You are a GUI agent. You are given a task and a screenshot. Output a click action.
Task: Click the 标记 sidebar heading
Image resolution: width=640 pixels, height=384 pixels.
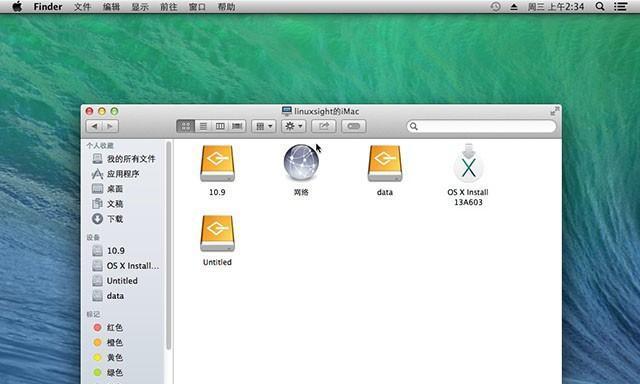tap(93, 314)
